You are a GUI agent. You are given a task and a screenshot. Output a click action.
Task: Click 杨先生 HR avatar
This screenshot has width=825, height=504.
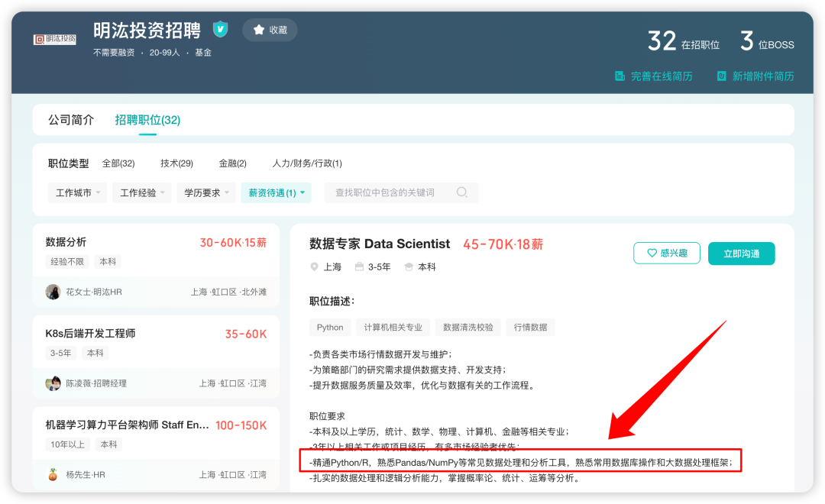point(53,474)
